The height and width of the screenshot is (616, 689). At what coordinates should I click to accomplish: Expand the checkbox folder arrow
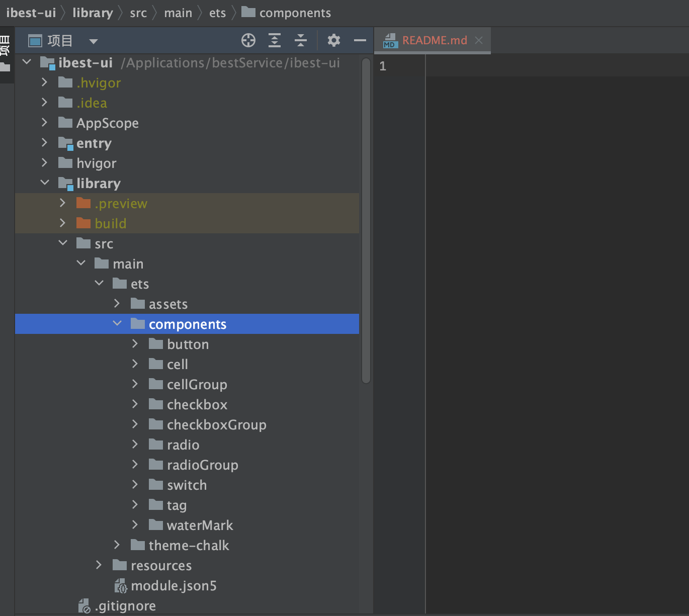point(135,404)
